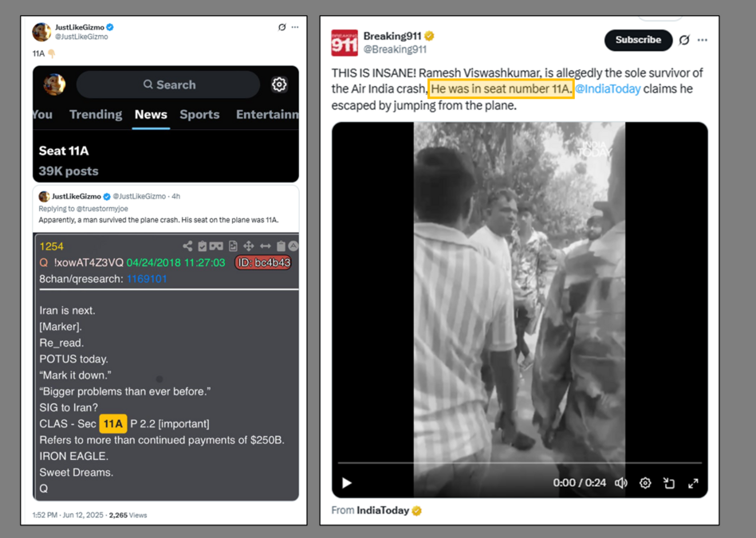The image size is (756, 538).
Task: Mute the video with the speaker icon
Action: click(621, 482)
